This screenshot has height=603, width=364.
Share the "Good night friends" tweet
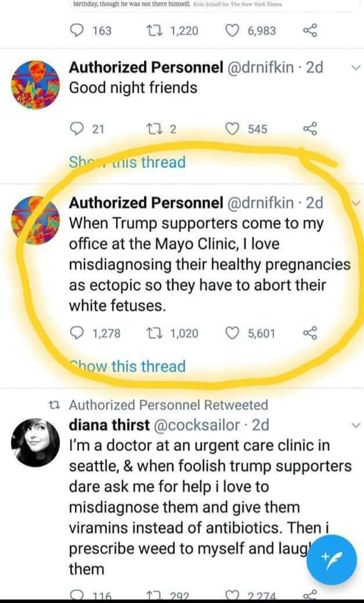pos(310,129)
